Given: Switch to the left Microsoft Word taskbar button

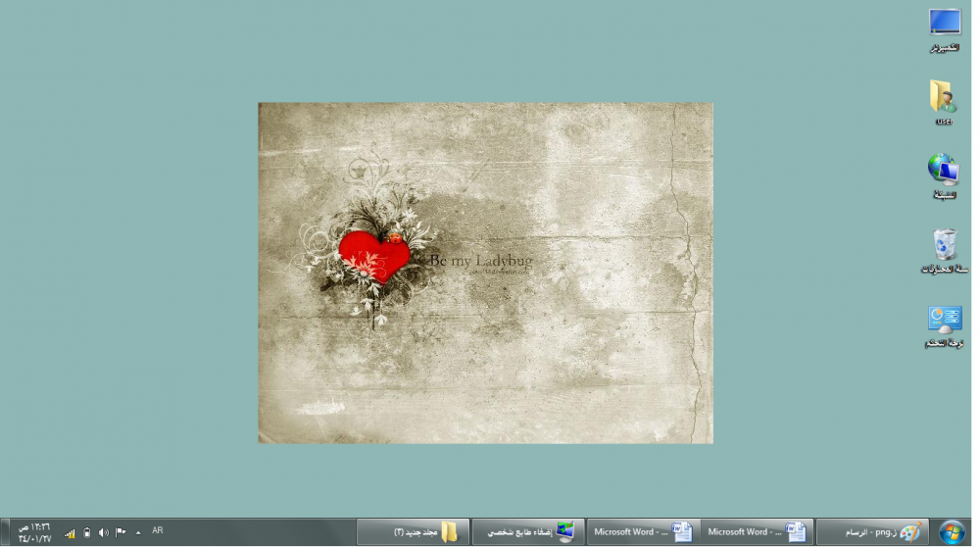Looking at the screenshot, I should 643,532.
